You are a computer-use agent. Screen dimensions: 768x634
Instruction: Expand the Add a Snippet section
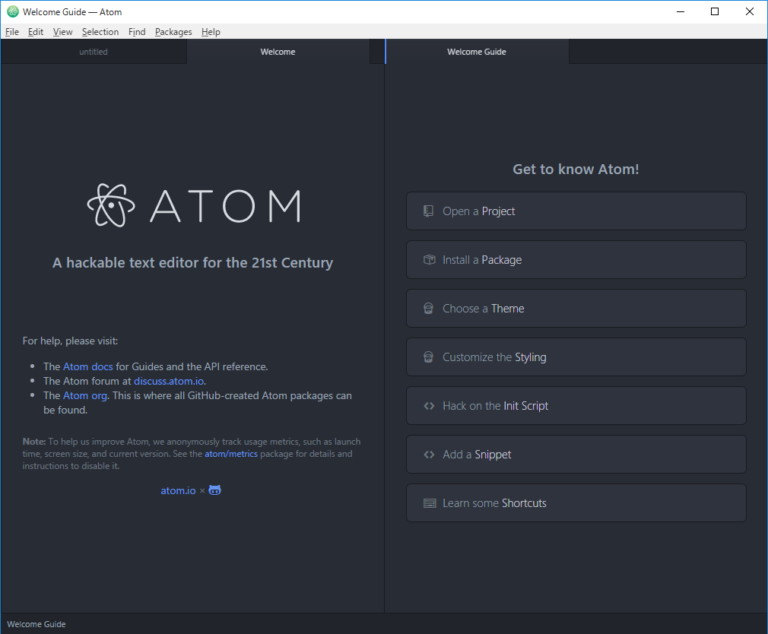click(x=576, y=455)
